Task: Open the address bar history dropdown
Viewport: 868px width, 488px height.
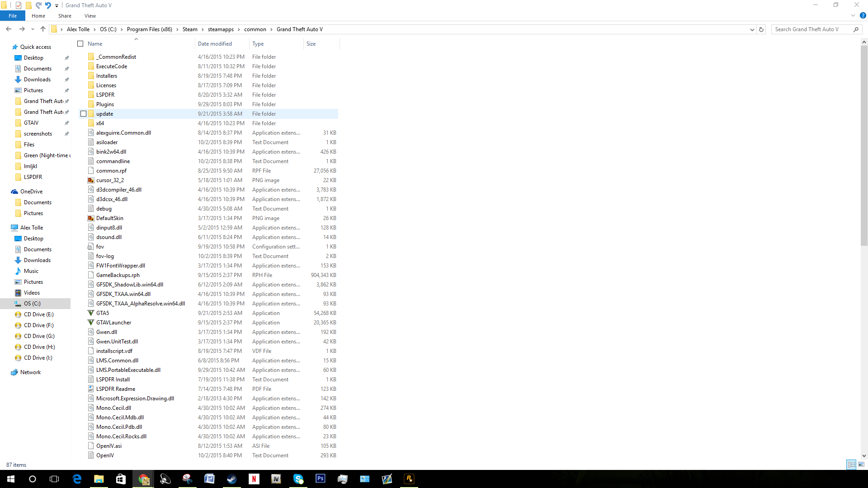Action: tap(752, 29)
